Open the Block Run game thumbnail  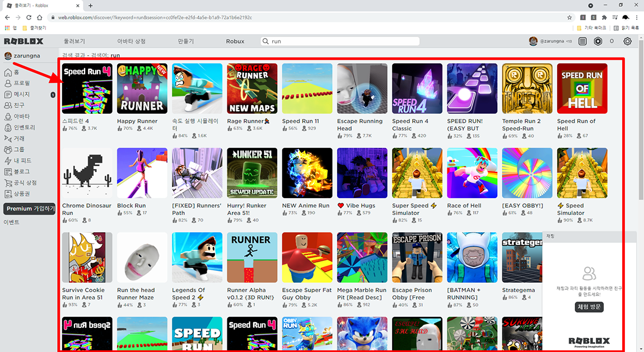[x=142, y=173]
